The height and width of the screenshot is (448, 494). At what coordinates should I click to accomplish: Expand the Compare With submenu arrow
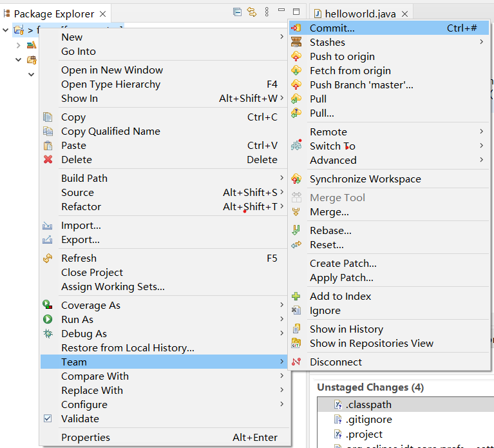[282, 376]
